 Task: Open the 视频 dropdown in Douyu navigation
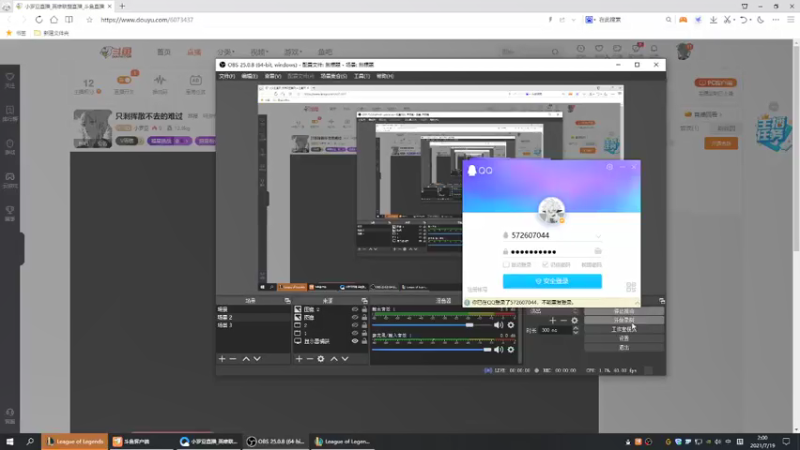click(x=259, y=52)
